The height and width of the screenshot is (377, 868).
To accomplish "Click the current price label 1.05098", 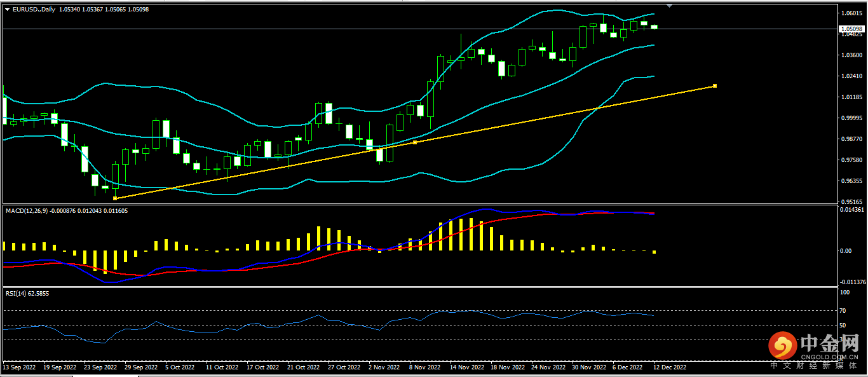I will pyautogui.click(x=851, y=29).
